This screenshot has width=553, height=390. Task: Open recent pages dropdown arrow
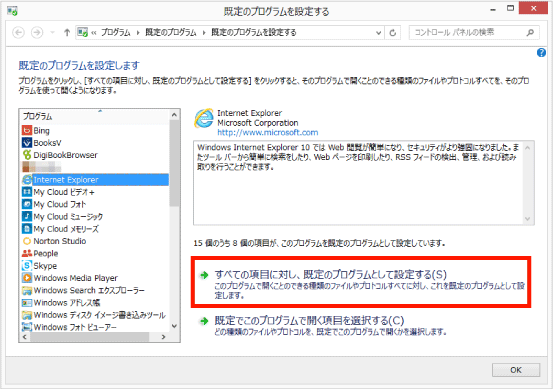(52, 32)
